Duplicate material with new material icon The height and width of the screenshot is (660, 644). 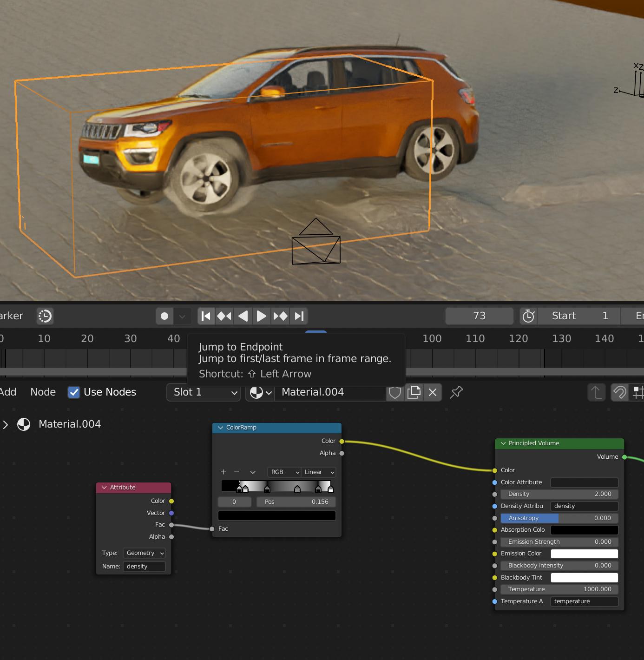tap(414, 393)
